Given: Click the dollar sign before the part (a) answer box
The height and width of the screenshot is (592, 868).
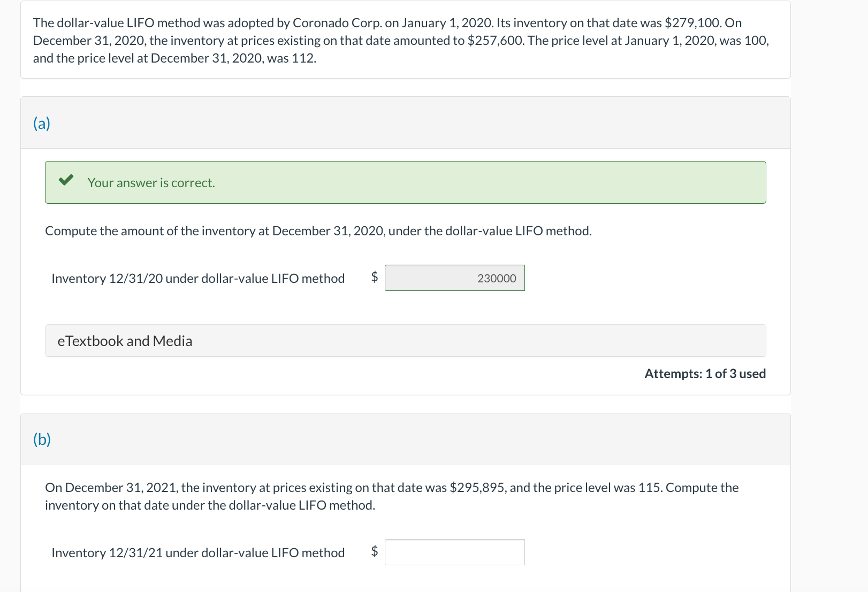Looking at the screenshot, I should click(x=374, y=278).
